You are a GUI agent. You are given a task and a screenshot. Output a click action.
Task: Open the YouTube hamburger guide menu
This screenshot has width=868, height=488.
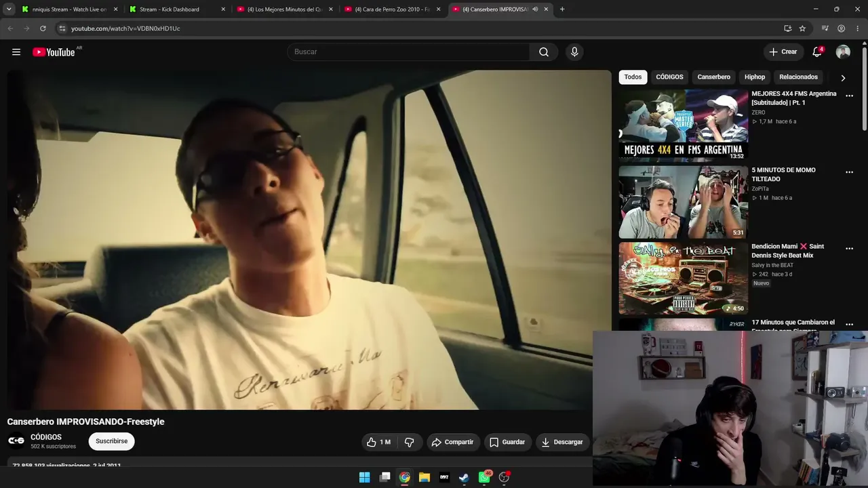(x=16, y=52)
